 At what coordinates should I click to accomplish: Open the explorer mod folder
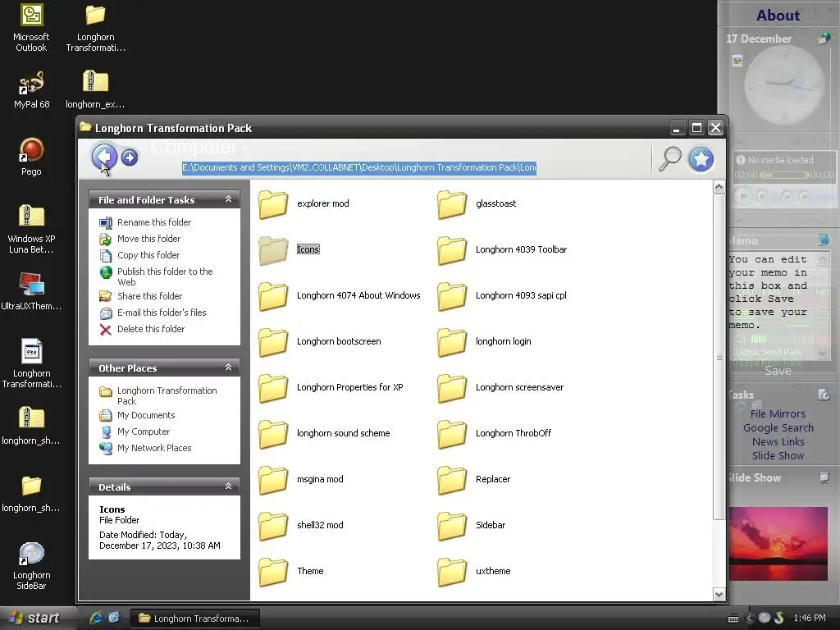tap(304, 204)
